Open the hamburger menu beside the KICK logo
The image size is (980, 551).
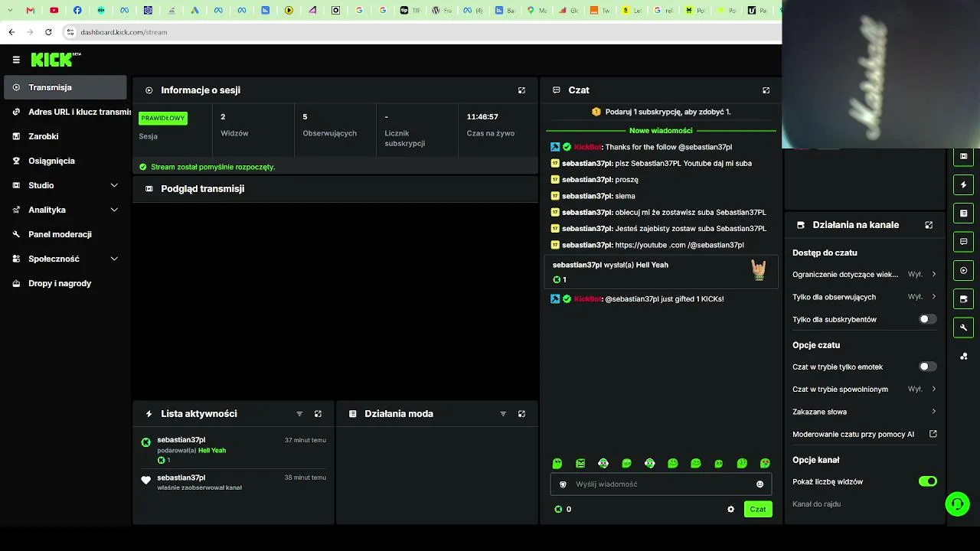coord(16,60)
